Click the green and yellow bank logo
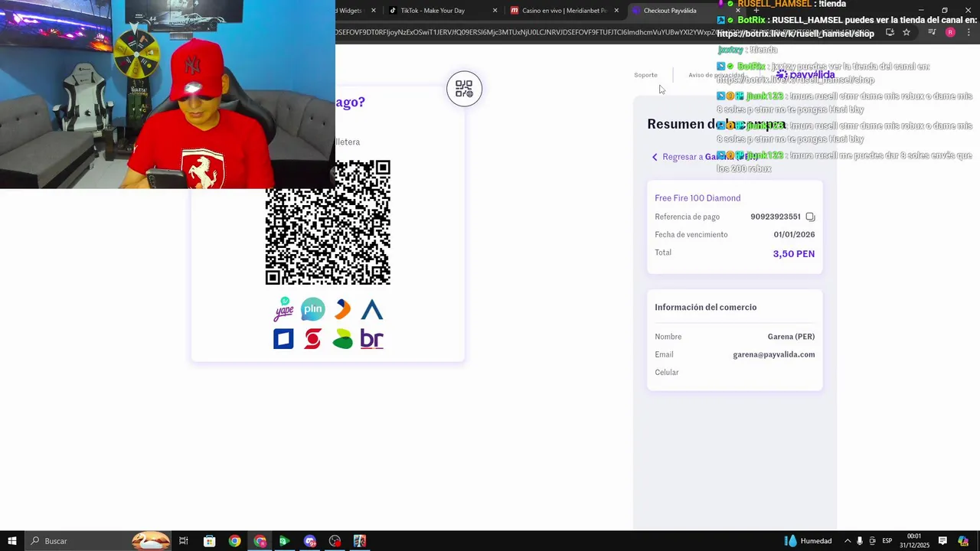 tap(342, 339)
